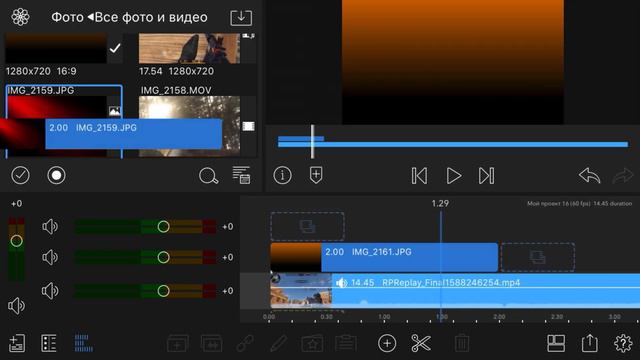Tap the insert clip tool icon

tap(178, 343)
